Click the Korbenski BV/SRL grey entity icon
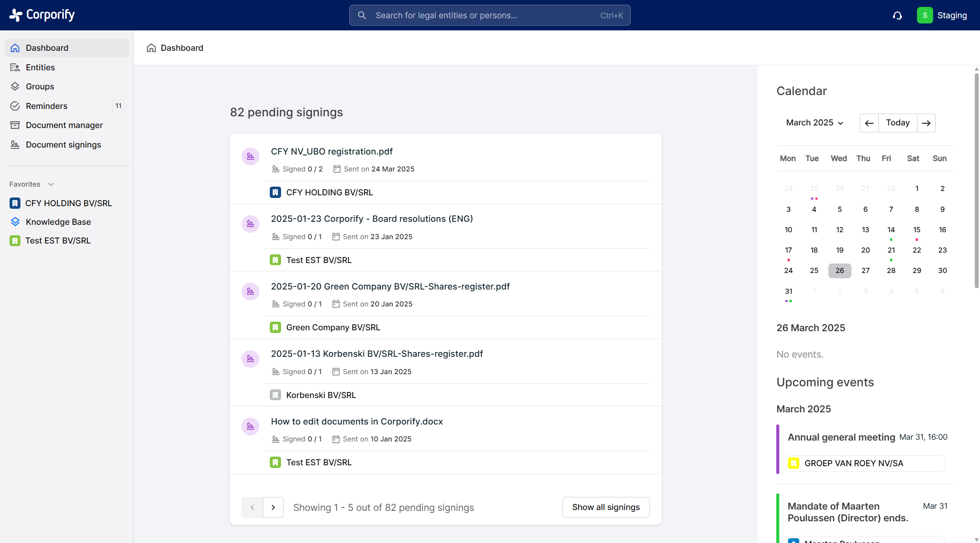The width and height of the screenshot is (980, 543). point(275,395)
